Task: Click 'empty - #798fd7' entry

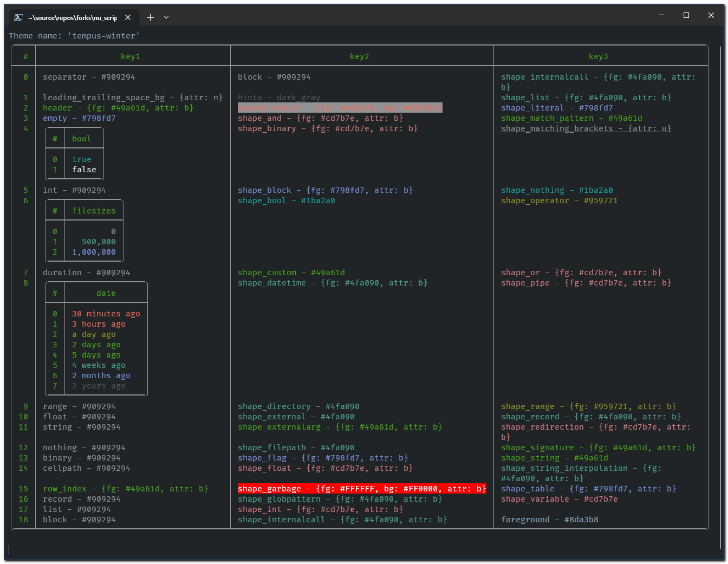Action: tap(80, 118)
